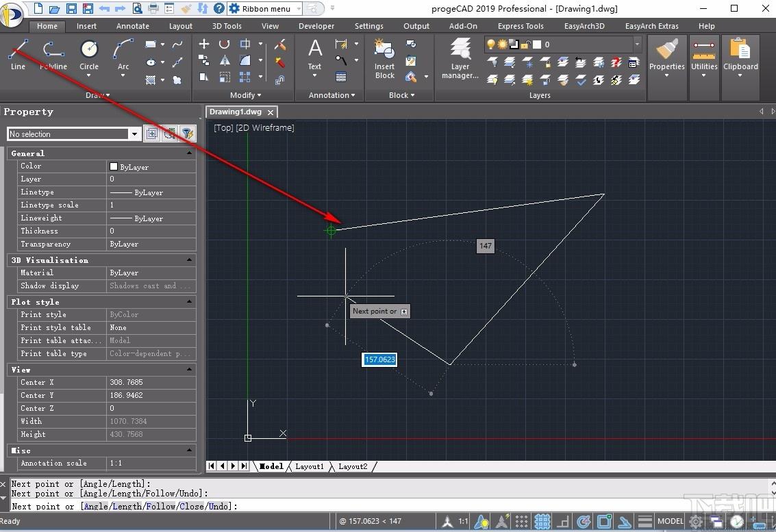
Task: Edit the 157.0623 length input field
Action: (x=379, y=359)
